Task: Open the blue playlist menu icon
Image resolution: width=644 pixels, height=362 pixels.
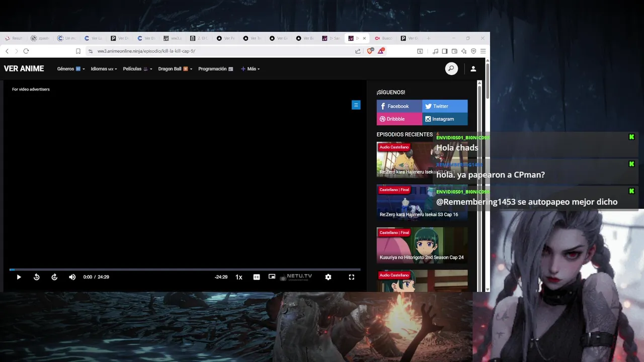Action: (x=356, y=105)
